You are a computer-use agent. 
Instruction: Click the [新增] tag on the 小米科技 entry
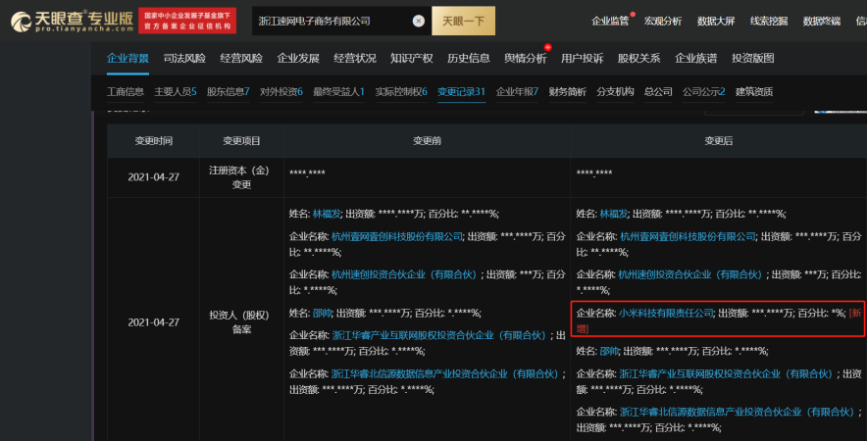click(x=856, y=314)
